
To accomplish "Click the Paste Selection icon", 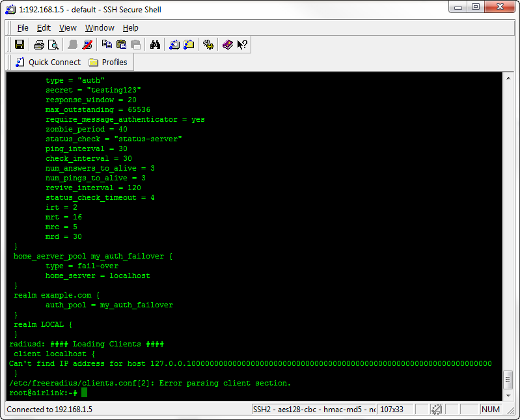I will click(x=136, y=44).
